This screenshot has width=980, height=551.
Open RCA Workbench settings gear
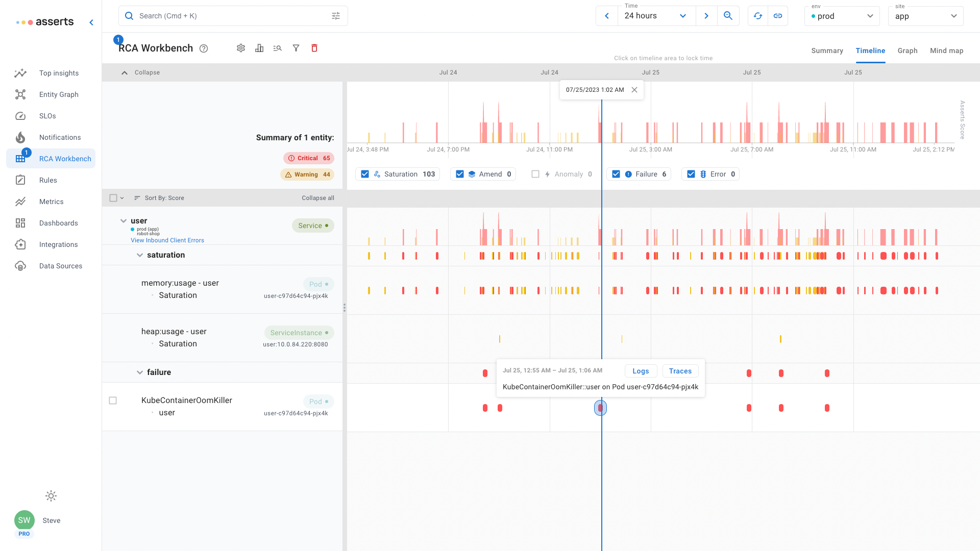click(x=241, y=48)
